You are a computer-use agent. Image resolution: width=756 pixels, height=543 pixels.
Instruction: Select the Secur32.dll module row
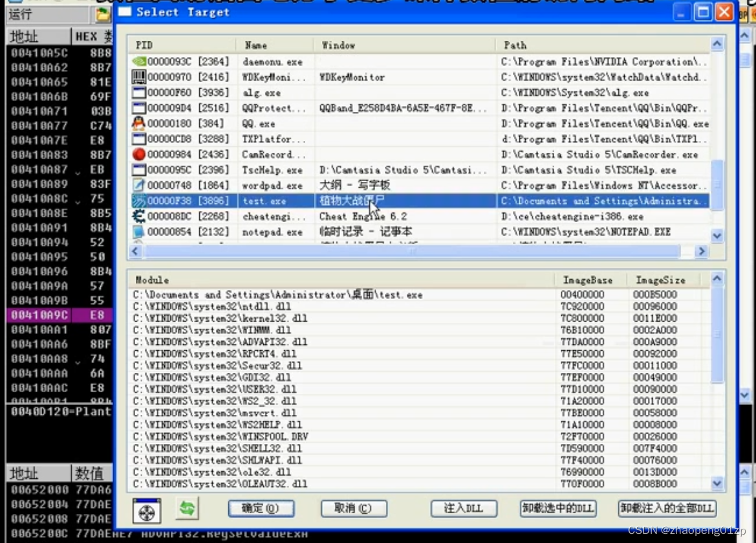point(418,366)
